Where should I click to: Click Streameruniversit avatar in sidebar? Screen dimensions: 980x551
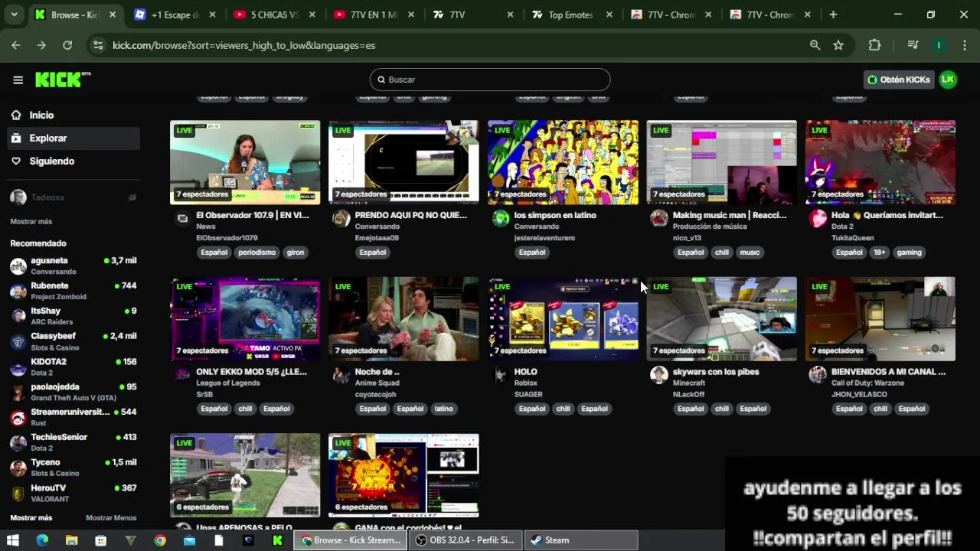(x=18, y=418)
